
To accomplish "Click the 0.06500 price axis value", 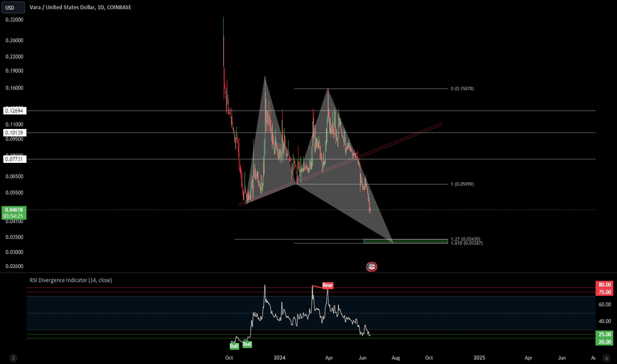I will coord(14,177).
